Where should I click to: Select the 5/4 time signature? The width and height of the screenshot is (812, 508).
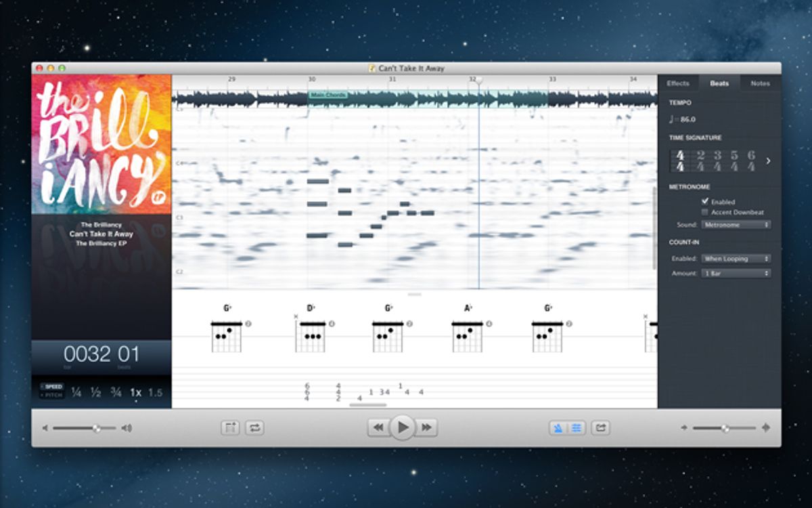point(734,161)
